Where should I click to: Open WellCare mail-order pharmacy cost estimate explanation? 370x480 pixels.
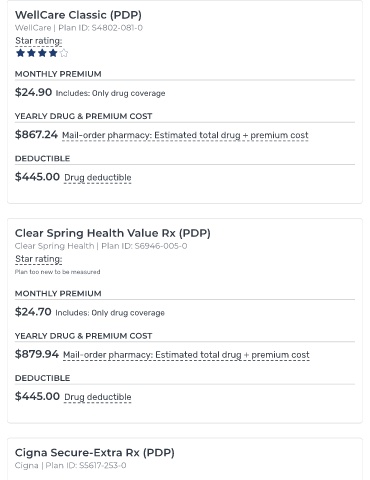pyautogui.click(x=185, y=135)
